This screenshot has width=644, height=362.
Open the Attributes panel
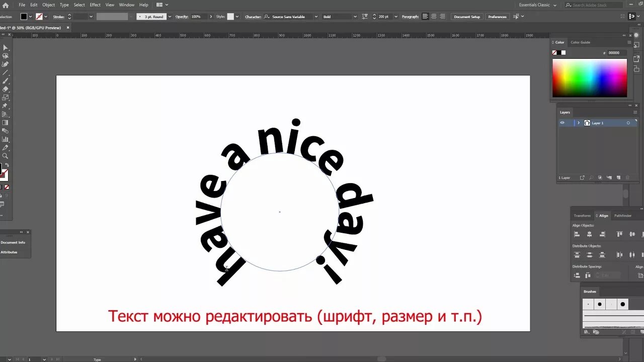click(x=9, y=252)
